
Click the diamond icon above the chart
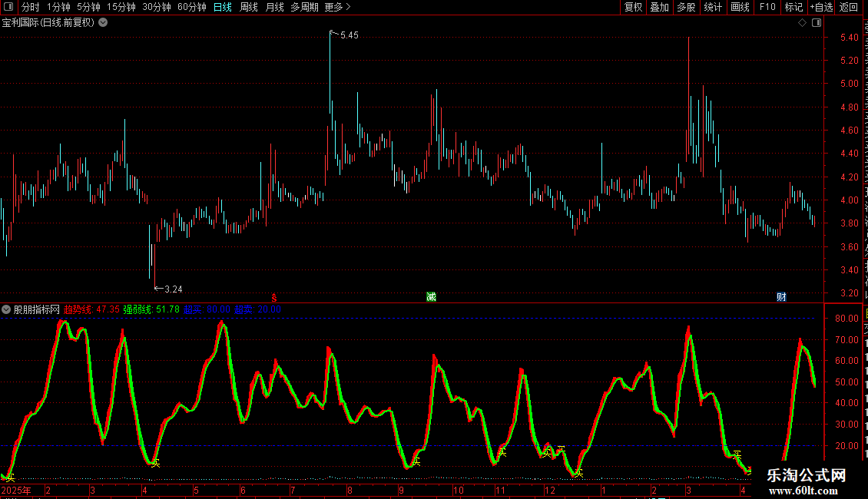[x=802, y=23]
